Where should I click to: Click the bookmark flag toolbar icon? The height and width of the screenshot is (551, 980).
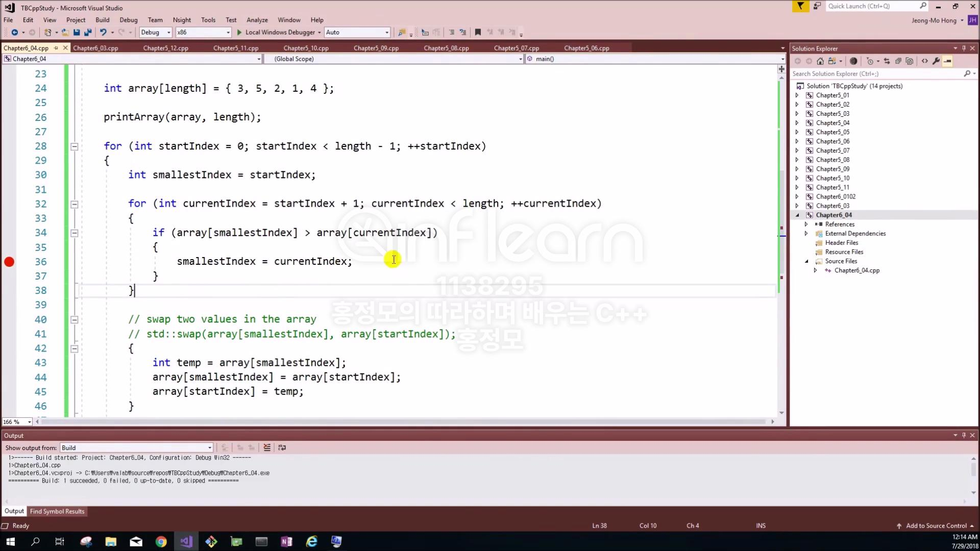coord(478,32)
